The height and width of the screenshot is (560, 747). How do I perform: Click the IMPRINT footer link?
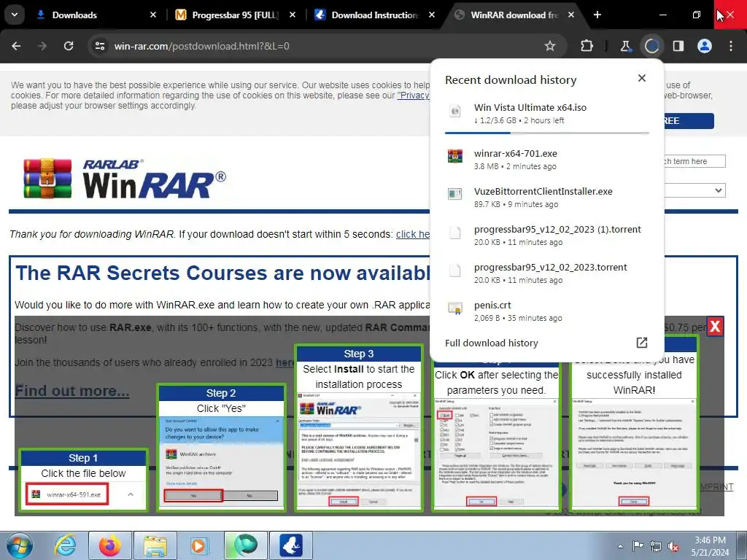pos(716,486)
